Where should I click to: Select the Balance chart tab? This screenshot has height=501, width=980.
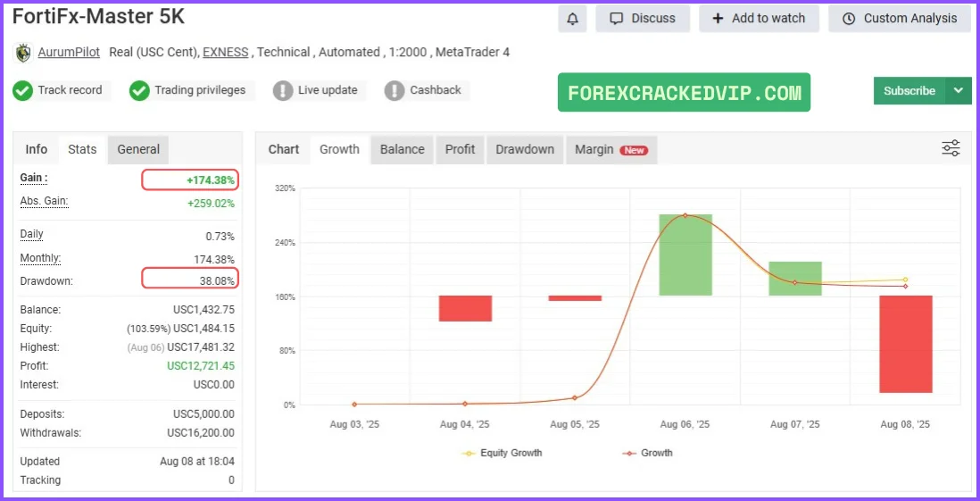(402, 149)
